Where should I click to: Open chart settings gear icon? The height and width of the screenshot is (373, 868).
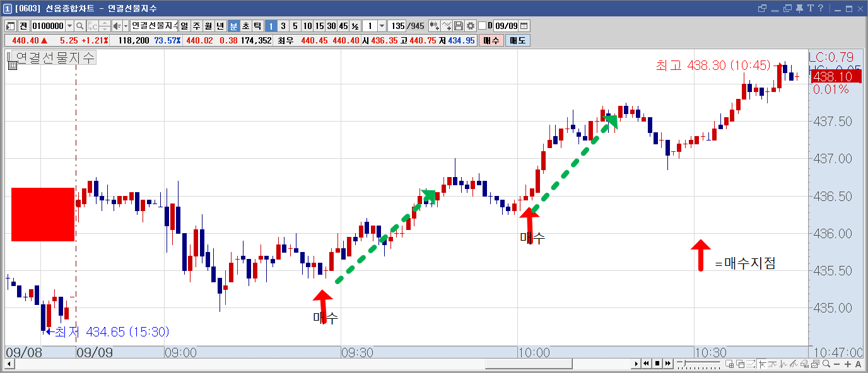tap(470, 26)
